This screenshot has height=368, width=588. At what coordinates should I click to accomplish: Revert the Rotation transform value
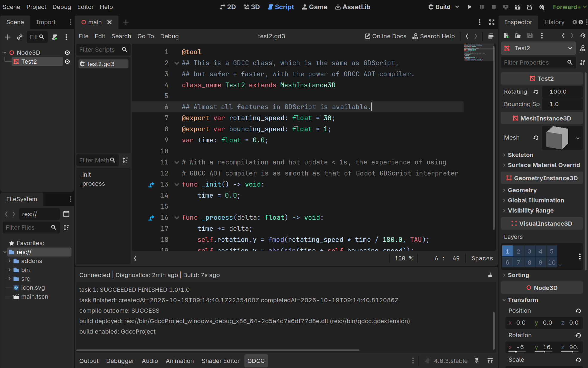click(578, 335)
